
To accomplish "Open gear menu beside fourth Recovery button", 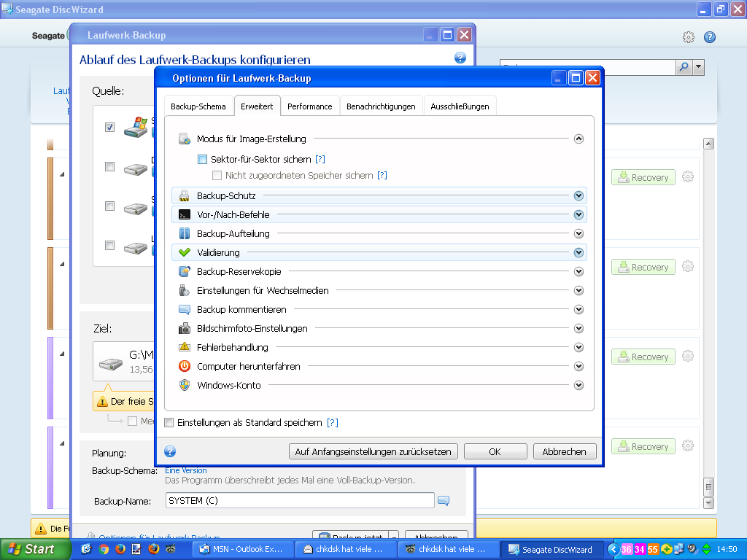I will tap(688, 446).
